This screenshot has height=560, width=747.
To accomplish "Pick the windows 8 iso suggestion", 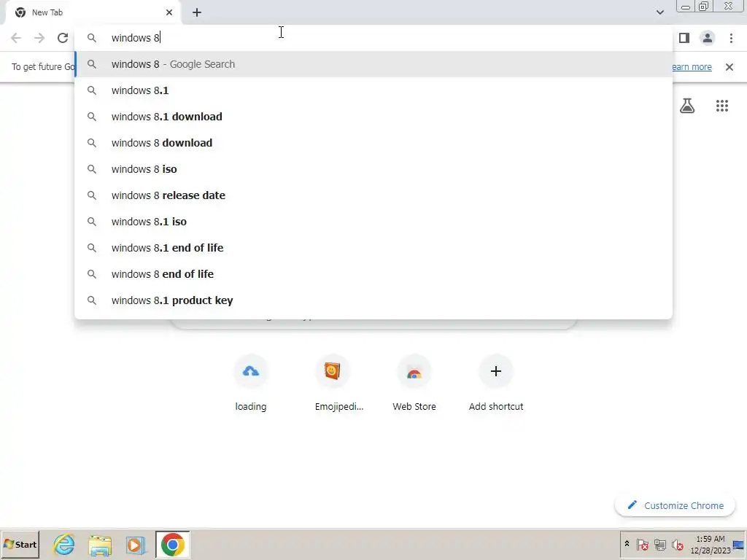I will 373,169.
